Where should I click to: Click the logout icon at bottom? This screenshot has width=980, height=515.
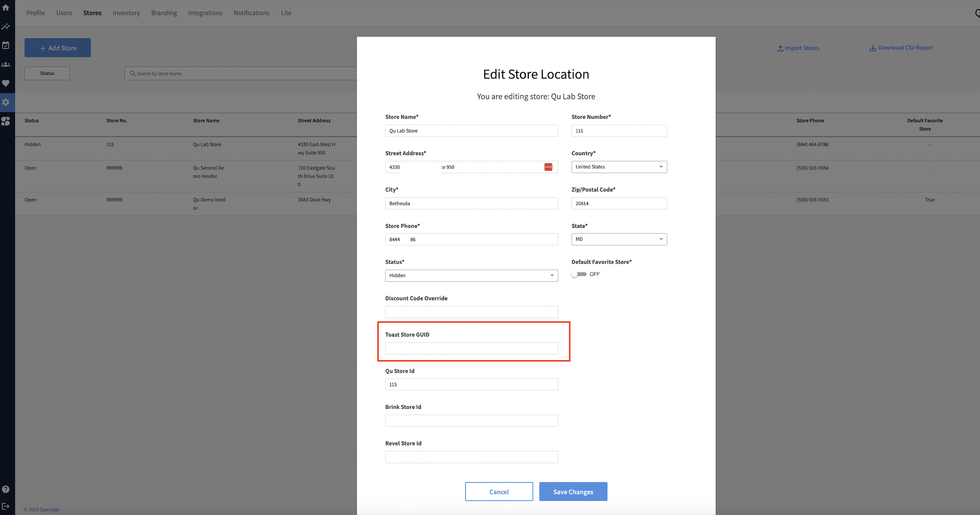pos(6,506)
